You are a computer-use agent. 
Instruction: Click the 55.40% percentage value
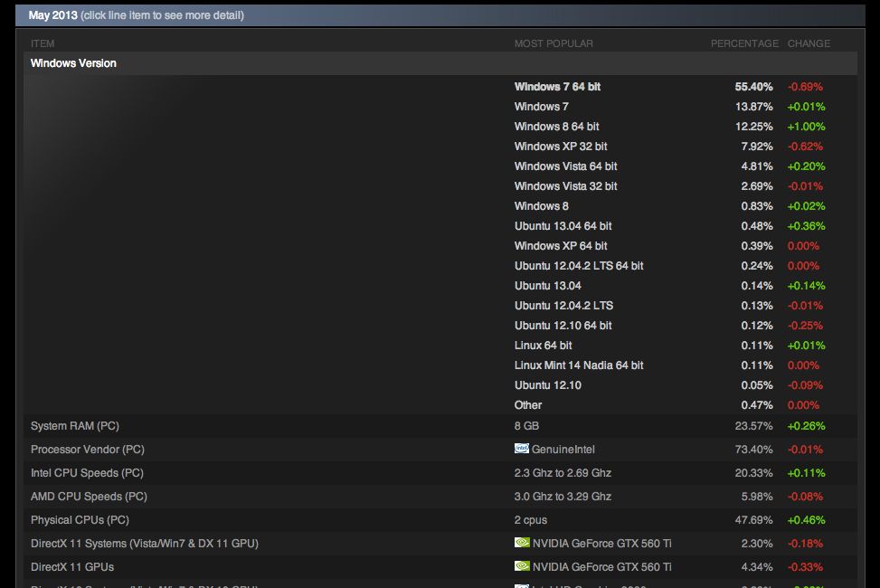pyautogui.click(x=753, y=87)
